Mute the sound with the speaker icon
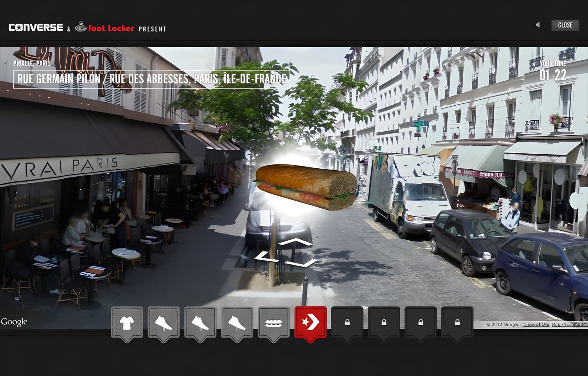 click(x=538, y=25)
